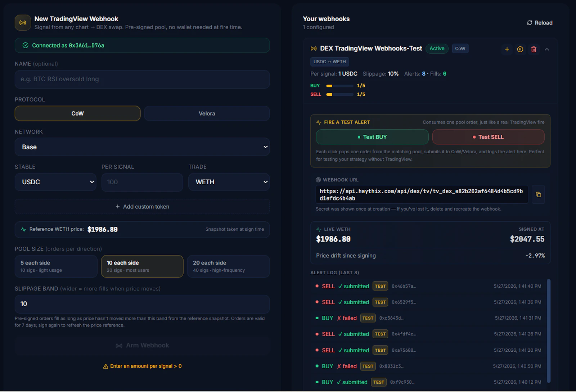The width and height of the screenshot is (576, 392).
Task: Click the price drift value -2.97%
Action: tap(535, 256)
